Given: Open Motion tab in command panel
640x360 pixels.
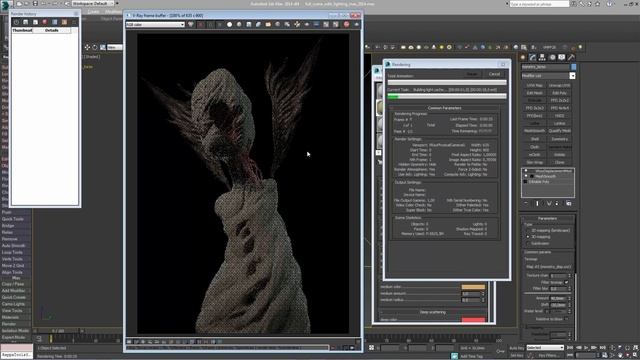Looking at the screenshot, I should tap(552, 58).
